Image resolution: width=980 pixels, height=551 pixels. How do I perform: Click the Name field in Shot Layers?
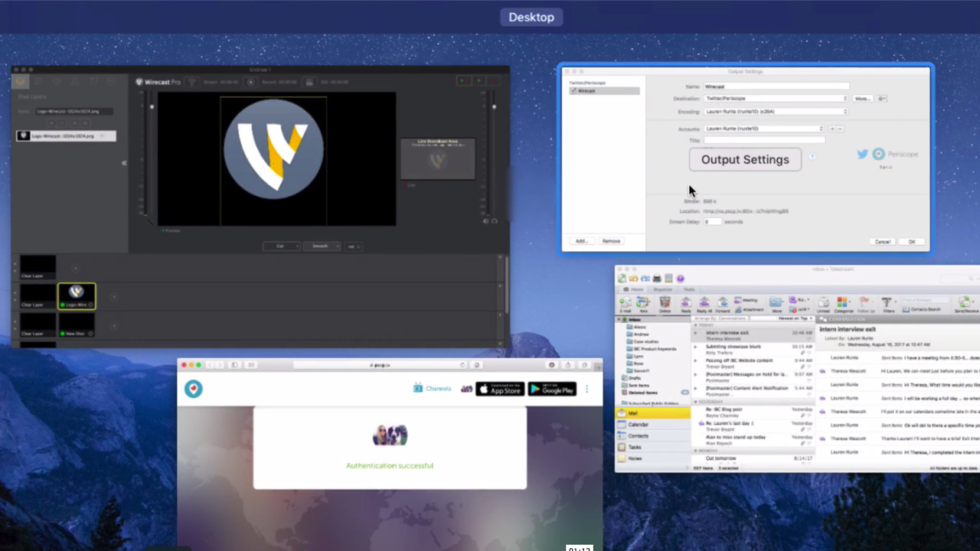(75, 111)
